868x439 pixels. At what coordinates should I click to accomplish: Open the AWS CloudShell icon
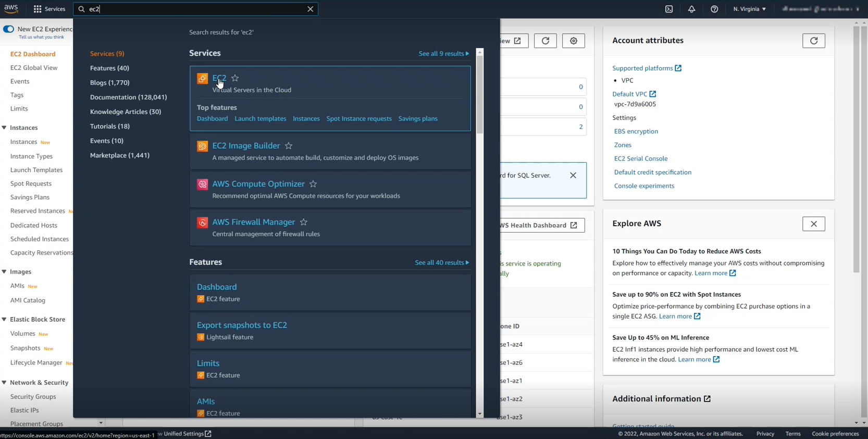point(669,9)
